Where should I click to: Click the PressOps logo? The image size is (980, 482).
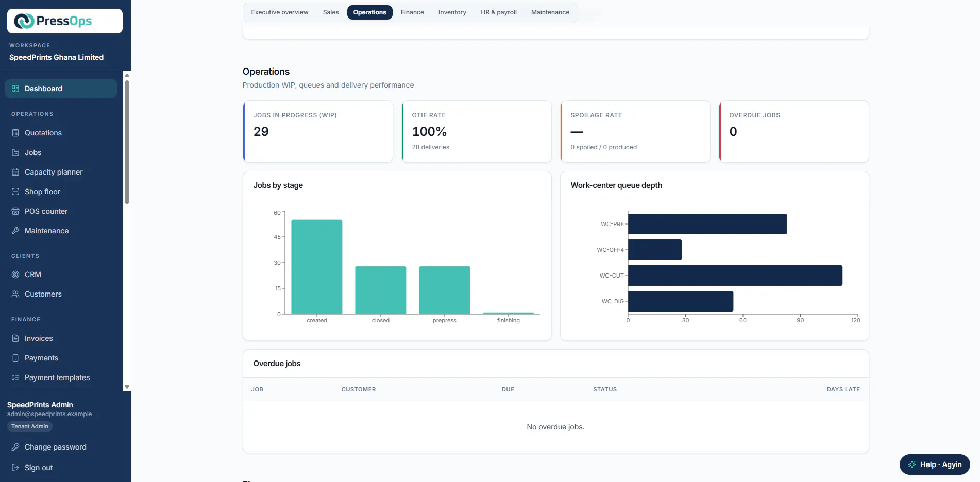[x=65, y=21]
